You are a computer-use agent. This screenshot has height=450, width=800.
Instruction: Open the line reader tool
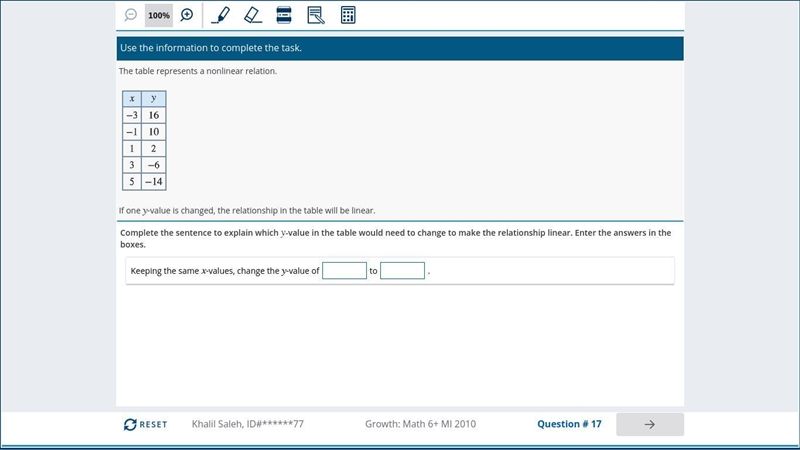click(x=284, y=15)
